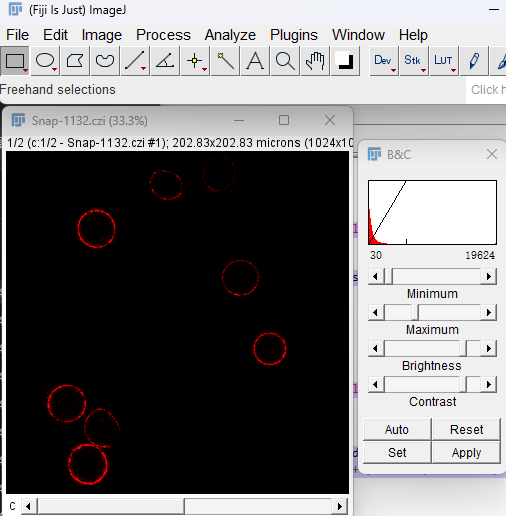The height and width of the screenshot is (516, 506).
Task: Select the Angle tool
Action: point(165,61)
